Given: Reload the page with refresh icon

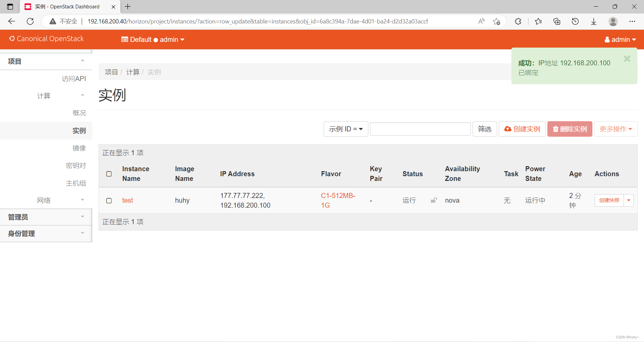Looking at the screenshot, I should point(30,21).
